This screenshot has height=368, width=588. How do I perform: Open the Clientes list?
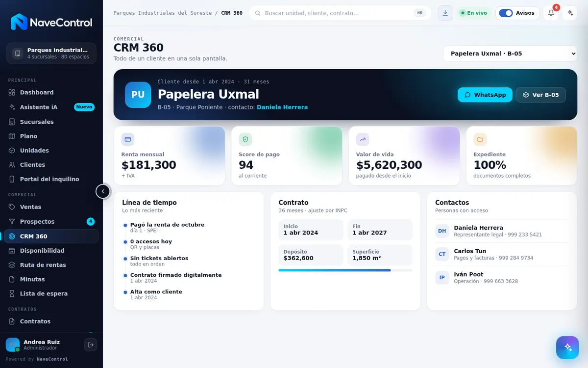pyautogui.click(x=51, y=165)
